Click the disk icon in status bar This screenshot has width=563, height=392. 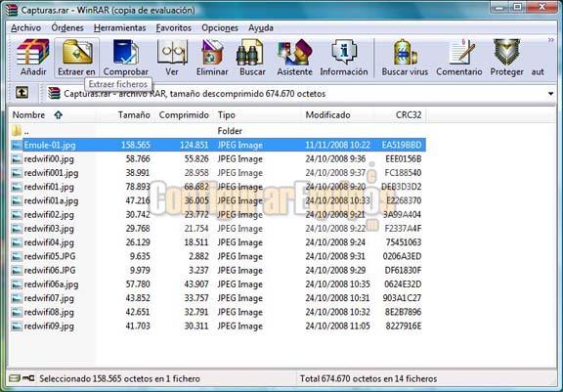click(x=15, y=378)
